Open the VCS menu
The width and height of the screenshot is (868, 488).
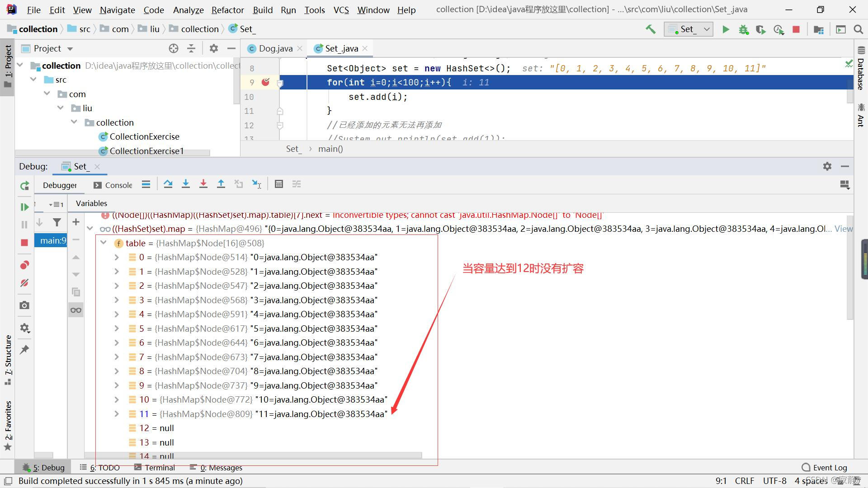click(341, 10)
